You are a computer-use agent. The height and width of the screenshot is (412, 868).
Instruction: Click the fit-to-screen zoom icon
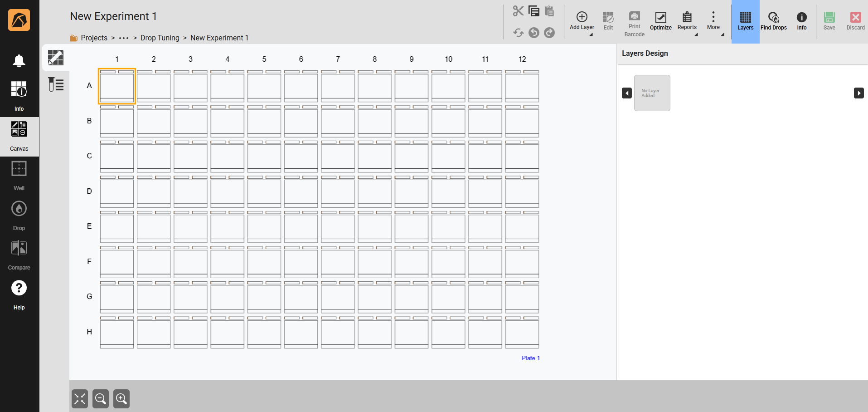coord(80,399)
